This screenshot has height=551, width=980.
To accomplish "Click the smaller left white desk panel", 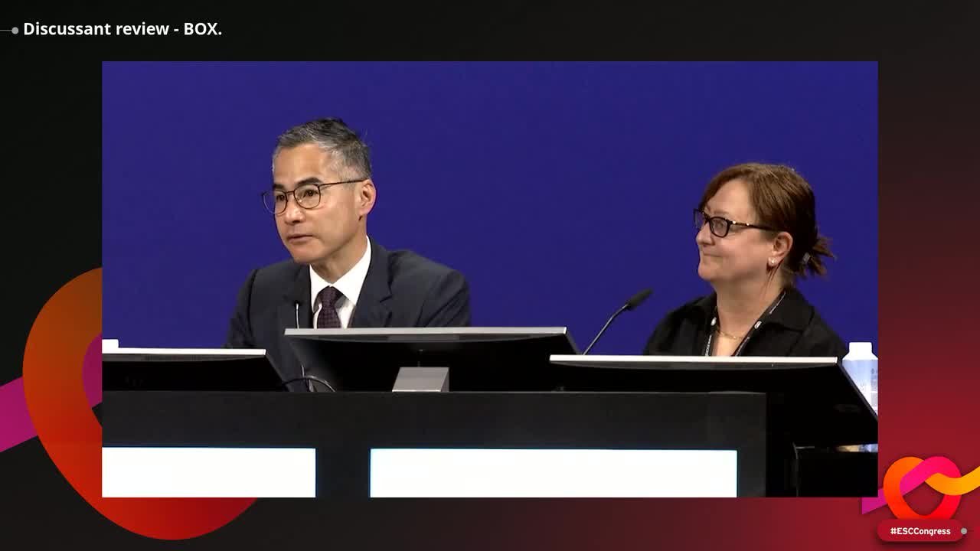I will tap(209, 472).
